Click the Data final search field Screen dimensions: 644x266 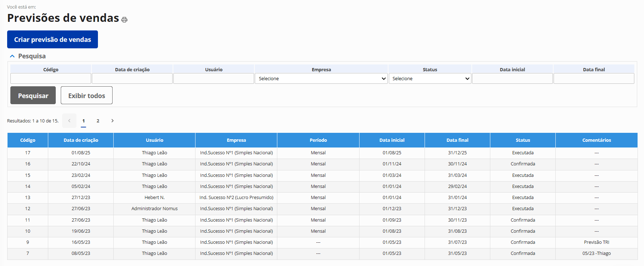[594, 78]
